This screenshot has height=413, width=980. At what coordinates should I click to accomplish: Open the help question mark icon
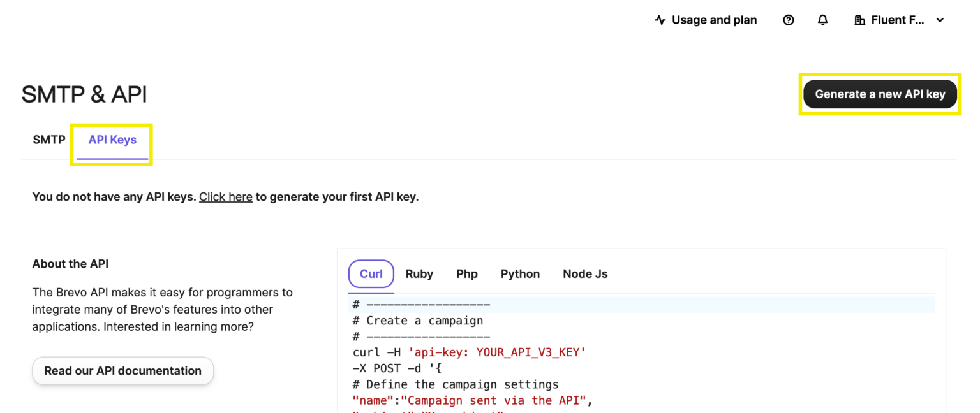tap(788, 20)
